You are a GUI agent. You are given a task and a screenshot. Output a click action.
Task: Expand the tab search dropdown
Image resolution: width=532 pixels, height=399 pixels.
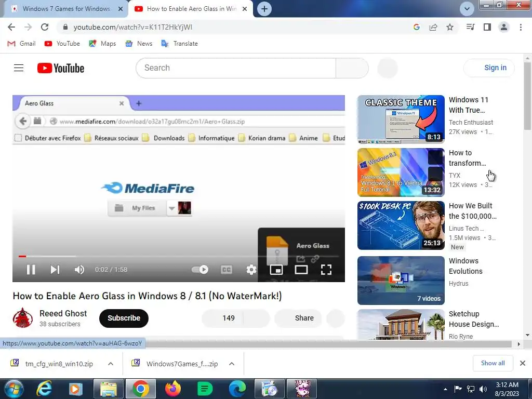467,9
